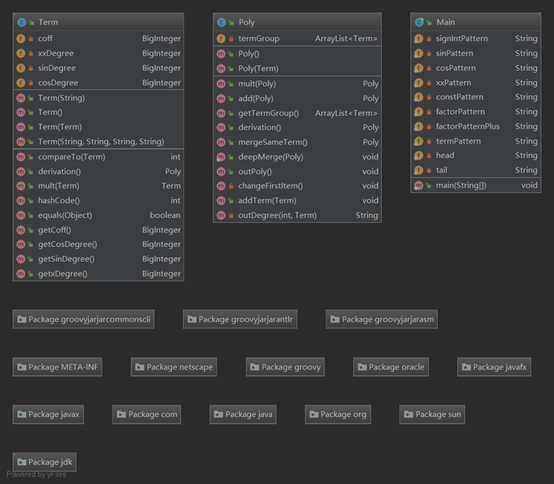Click the getTermGroup() method row
This screenshot has width=554, height=484.
point(297,113)
